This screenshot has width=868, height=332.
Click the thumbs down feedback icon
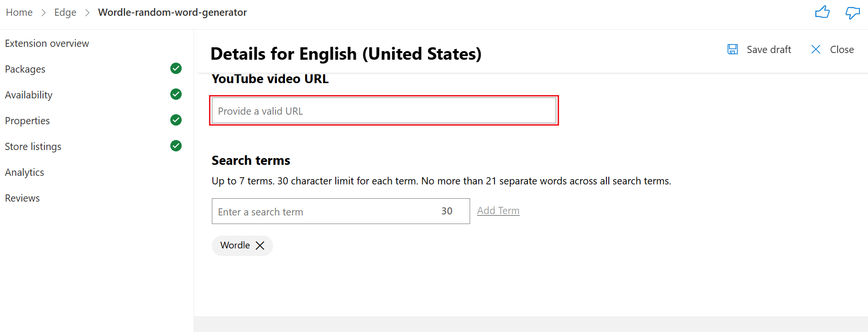coord(853,13)
